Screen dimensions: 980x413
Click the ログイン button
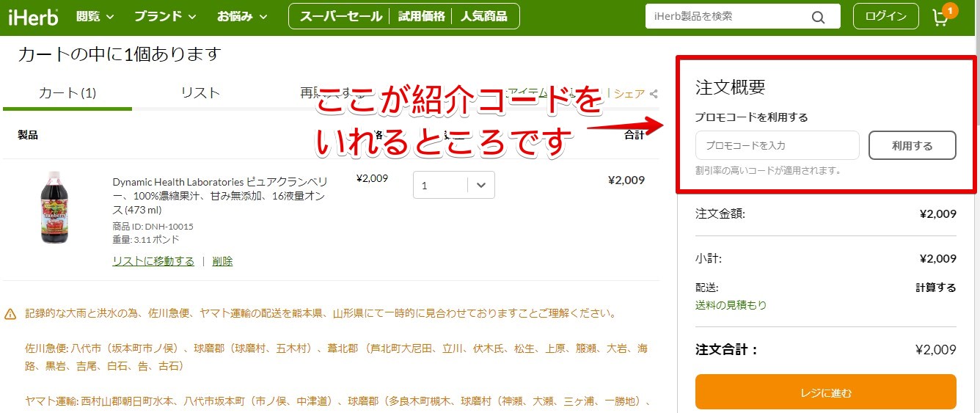click(x=885, y=16)
